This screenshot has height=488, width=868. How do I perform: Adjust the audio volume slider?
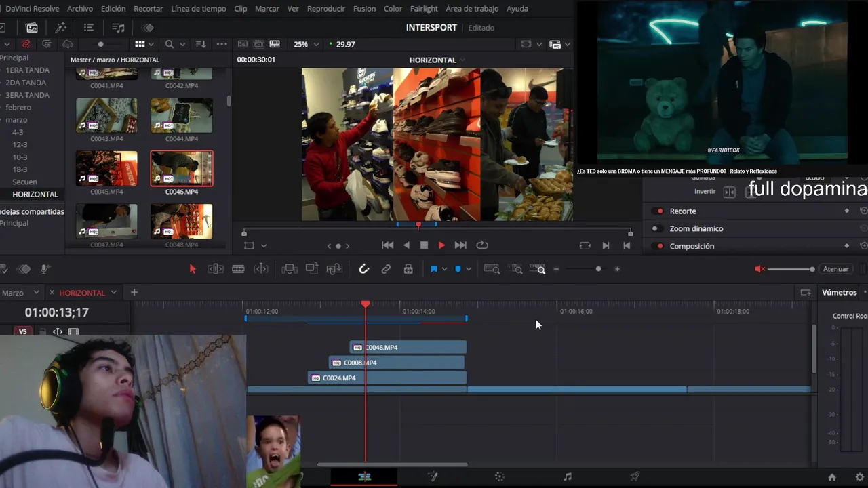point(791,269)
